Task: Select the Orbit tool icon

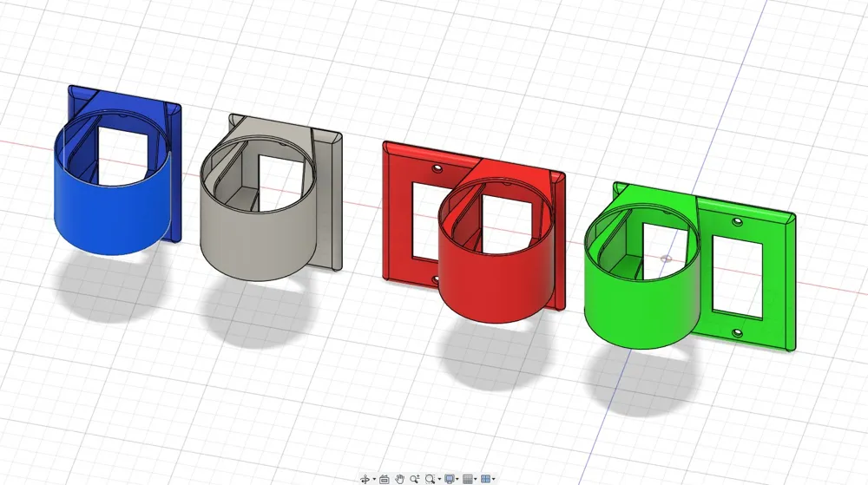Action: click(365, 479)
